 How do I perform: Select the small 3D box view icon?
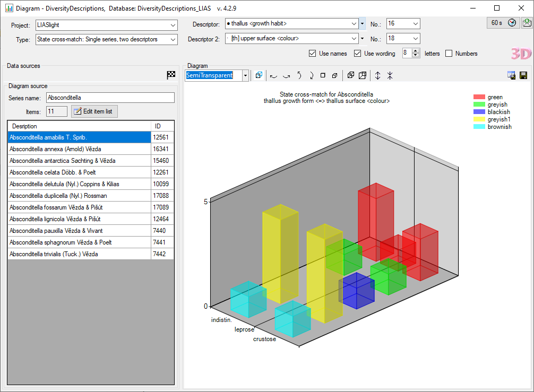pyautogui.click(x=335, y=75)
